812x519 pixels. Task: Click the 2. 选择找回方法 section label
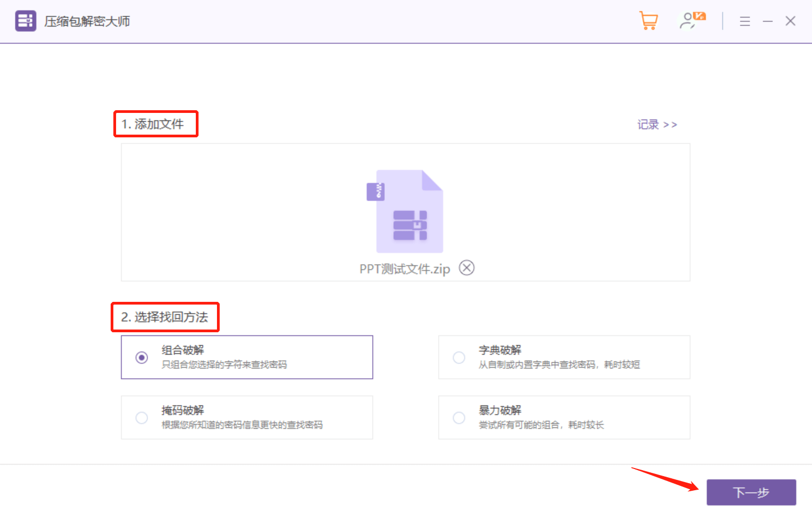point(165,317)
